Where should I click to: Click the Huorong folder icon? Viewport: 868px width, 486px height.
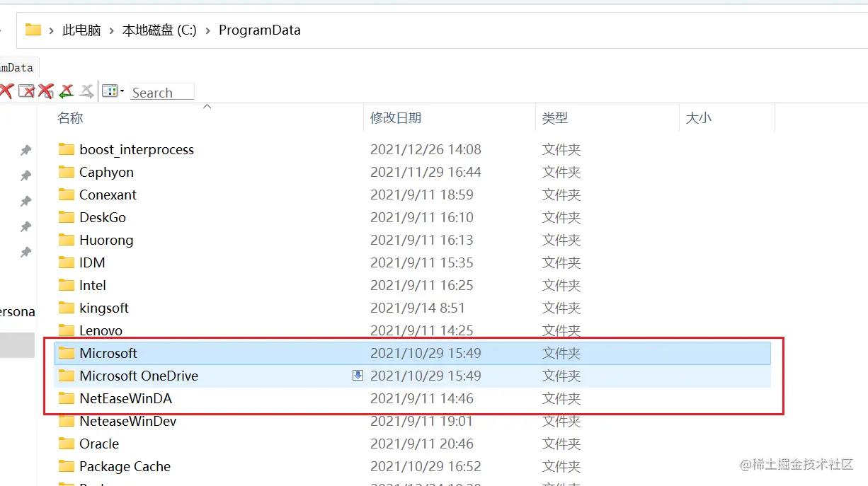(67, 240)
